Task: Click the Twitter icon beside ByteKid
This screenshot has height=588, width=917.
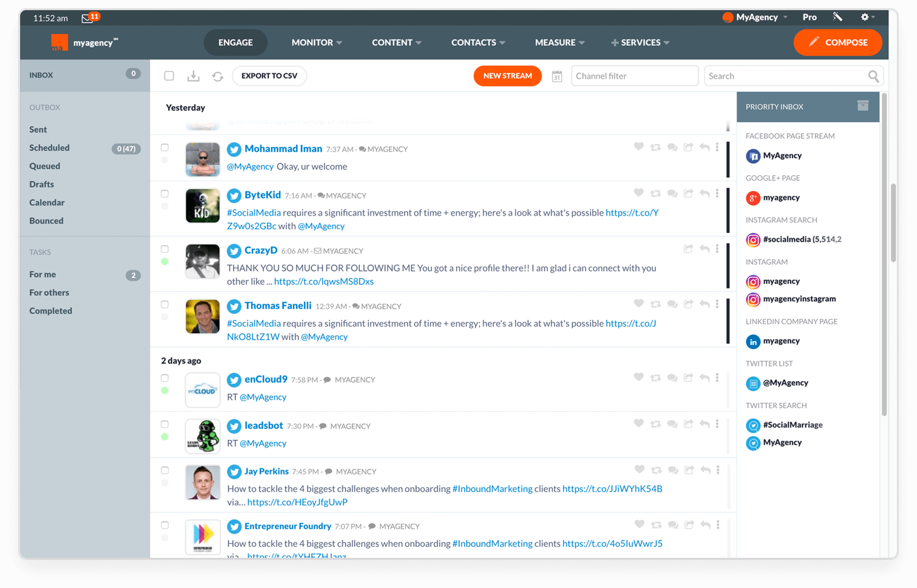Action: [x=234, y=195]
